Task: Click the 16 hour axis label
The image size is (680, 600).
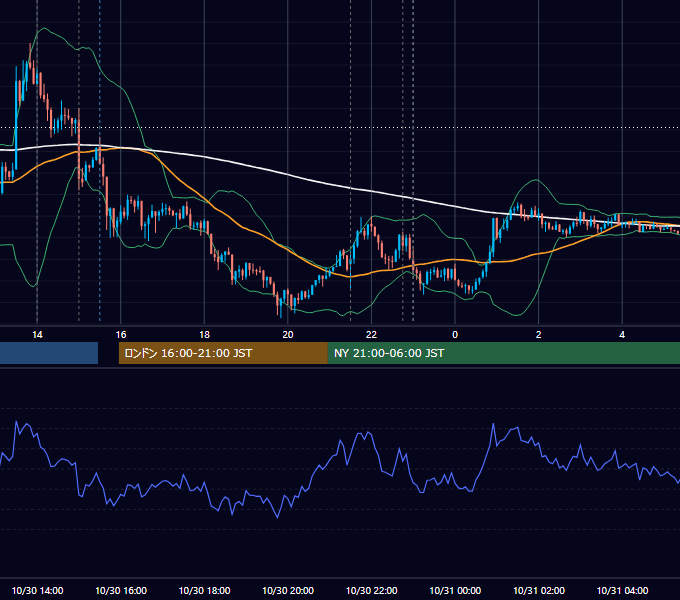Action: pos(121,335)
